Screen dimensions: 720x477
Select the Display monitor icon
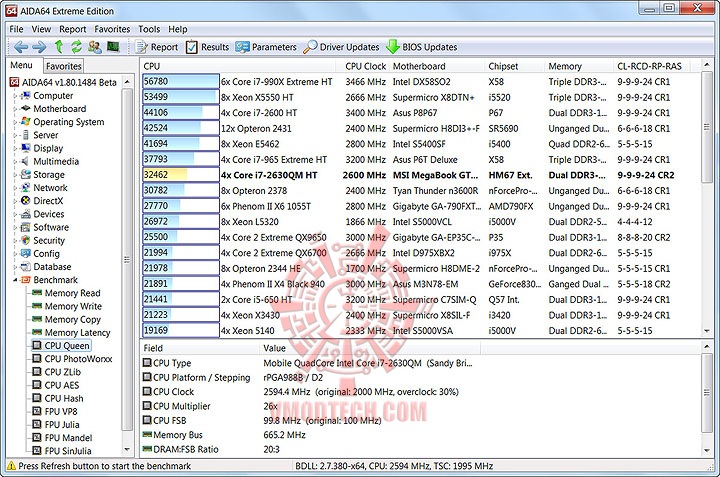pos(26,148)
